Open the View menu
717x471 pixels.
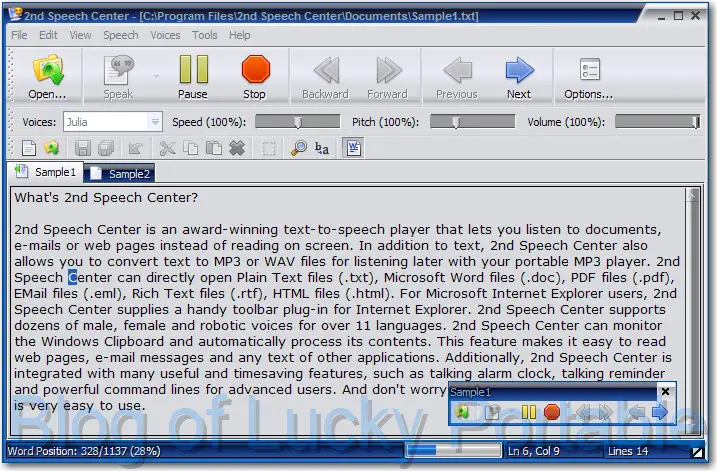click(80, 35)
